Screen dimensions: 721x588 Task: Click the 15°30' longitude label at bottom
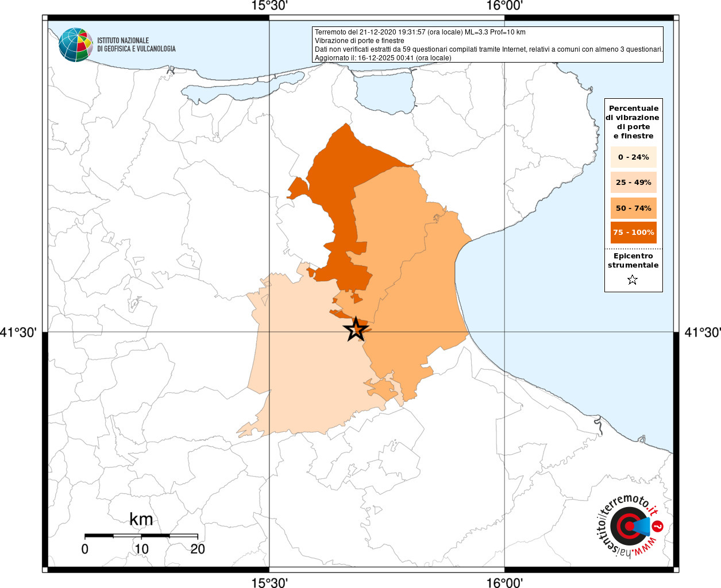click(x=269, y=582)
